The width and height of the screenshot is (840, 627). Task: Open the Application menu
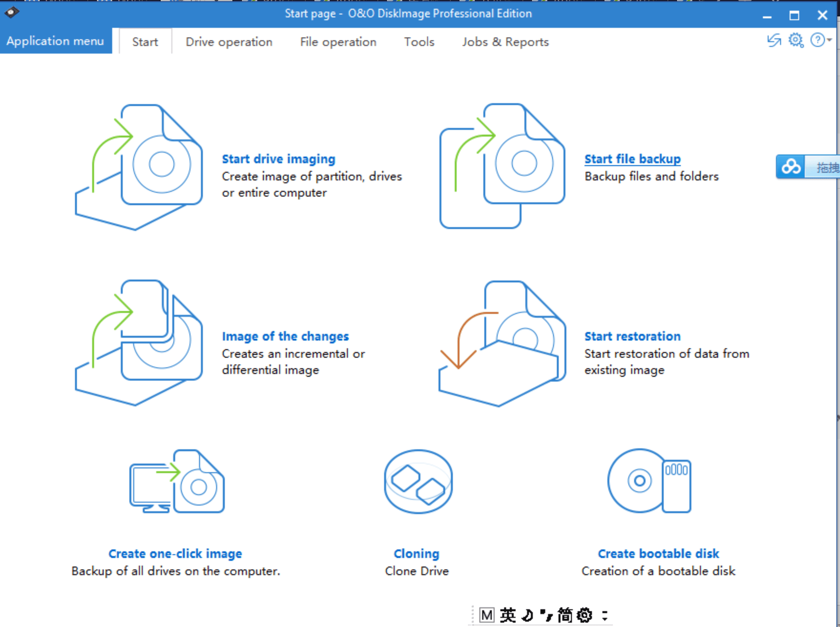point(56,41)
